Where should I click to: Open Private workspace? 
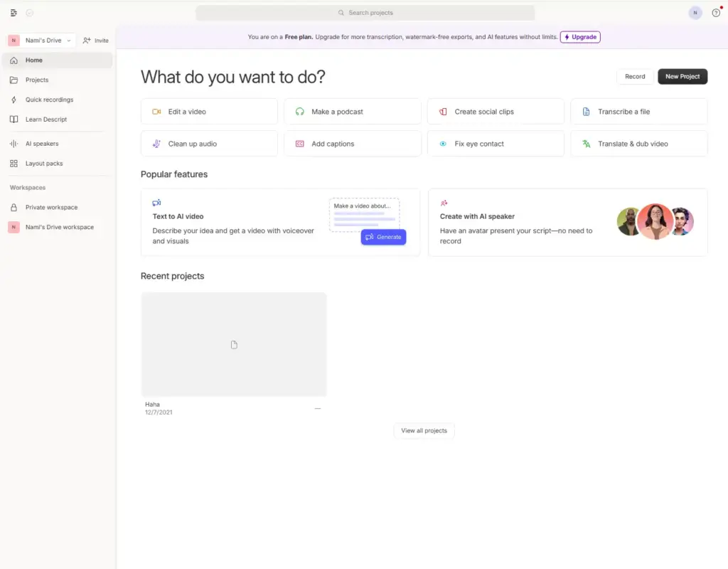tap(58, 208)
